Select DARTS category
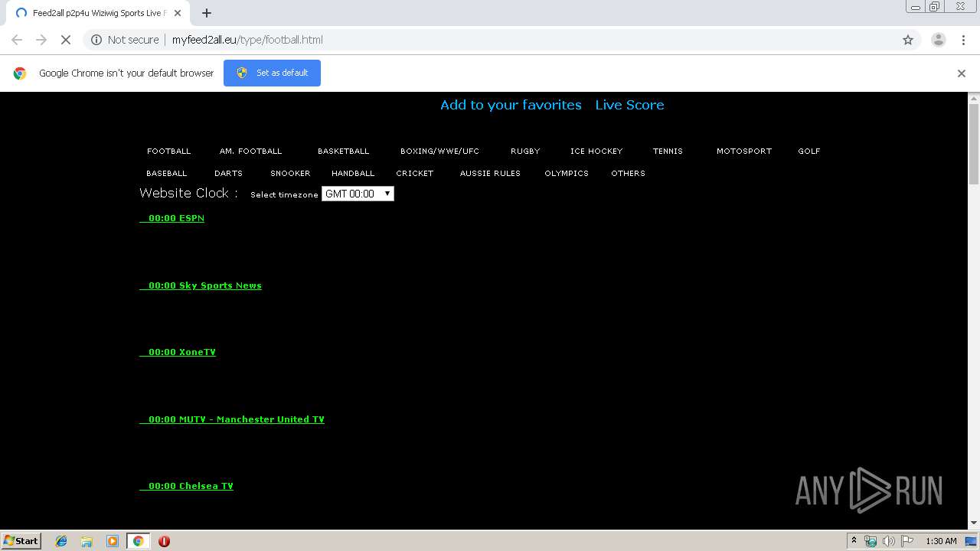 click(x=228, y=173)
